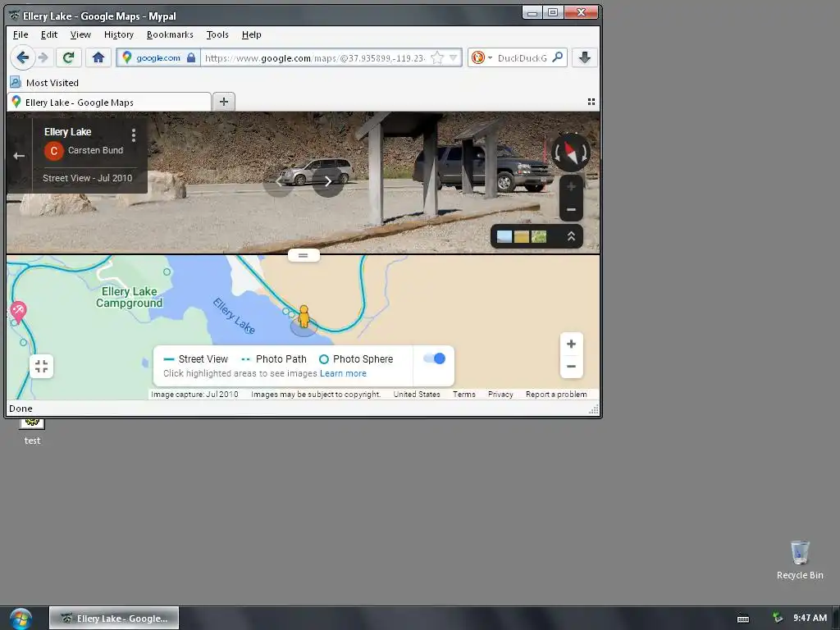Open the Tools menu
Viewport: 840px width, 630px height.
tap(217, 34)
